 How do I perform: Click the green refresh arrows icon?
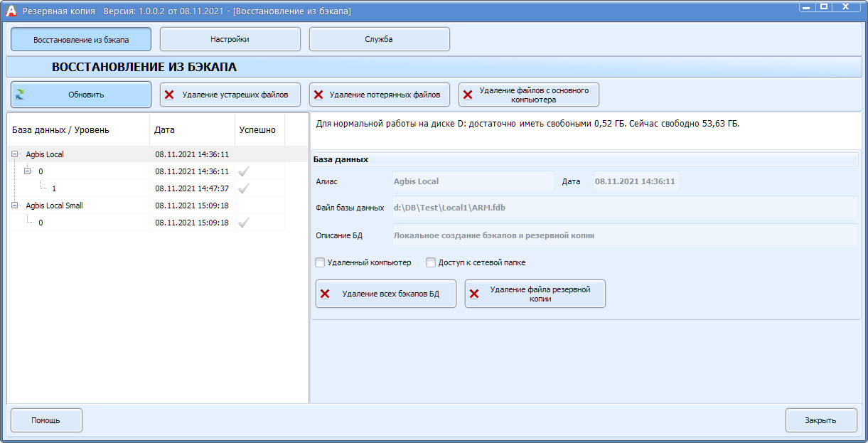(x=20, y=95)
